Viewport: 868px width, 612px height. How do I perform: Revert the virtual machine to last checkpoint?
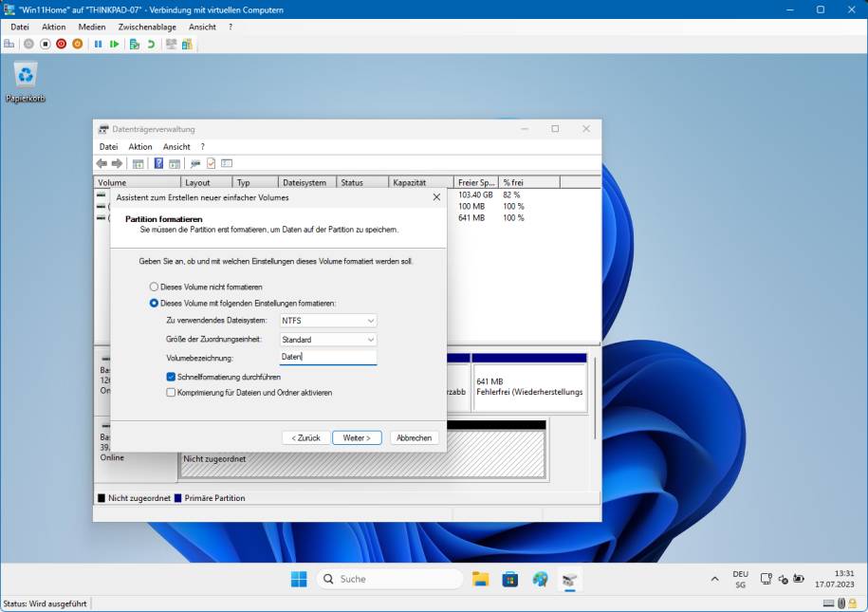pos(152,43)
